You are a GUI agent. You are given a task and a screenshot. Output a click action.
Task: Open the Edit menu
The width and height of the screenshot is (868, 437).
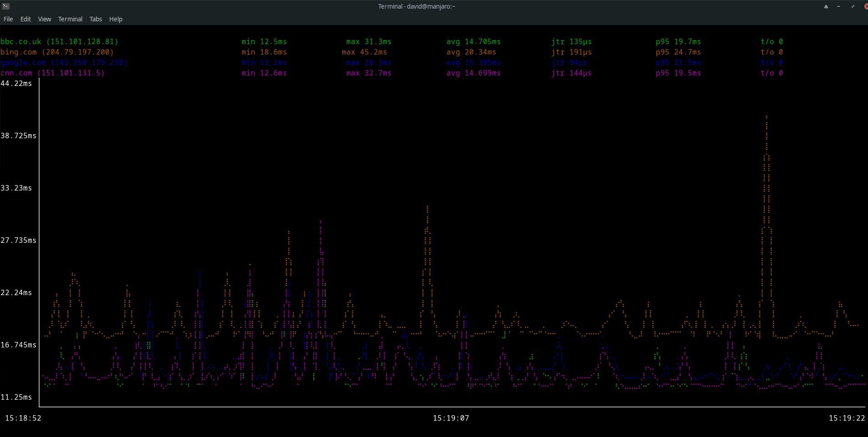pyautogui.click(x=25, y=19)
